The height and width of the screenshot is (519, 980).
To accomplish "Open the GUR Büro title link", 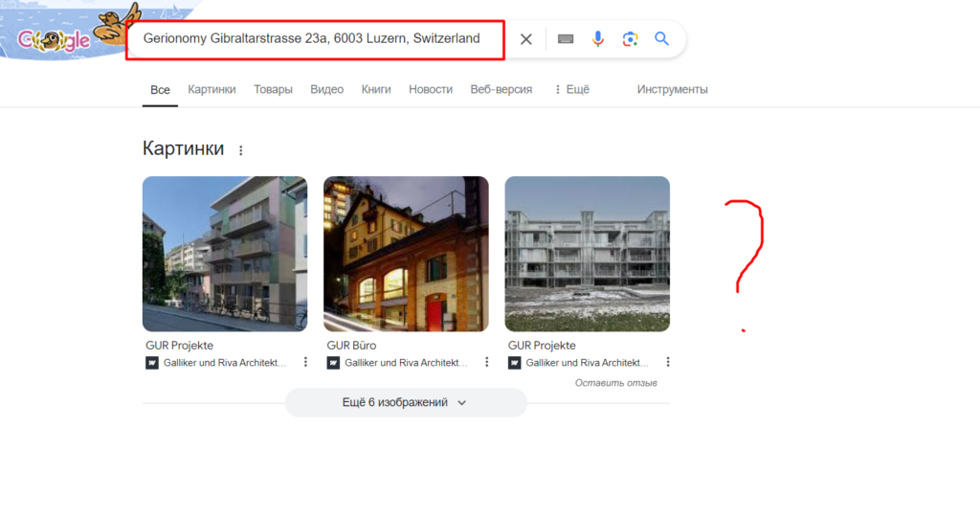I will 352,345.
